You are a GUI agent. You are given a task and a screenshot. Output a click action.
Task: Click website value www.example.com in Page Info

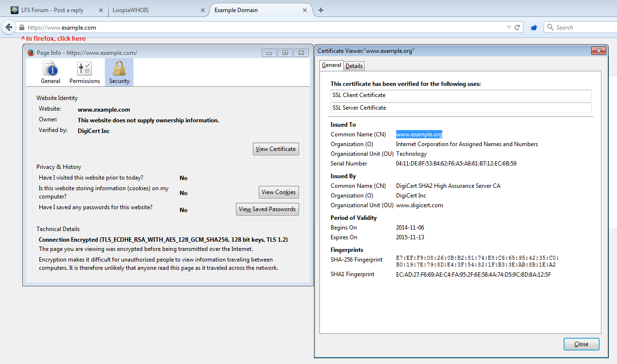click(104, 110)
